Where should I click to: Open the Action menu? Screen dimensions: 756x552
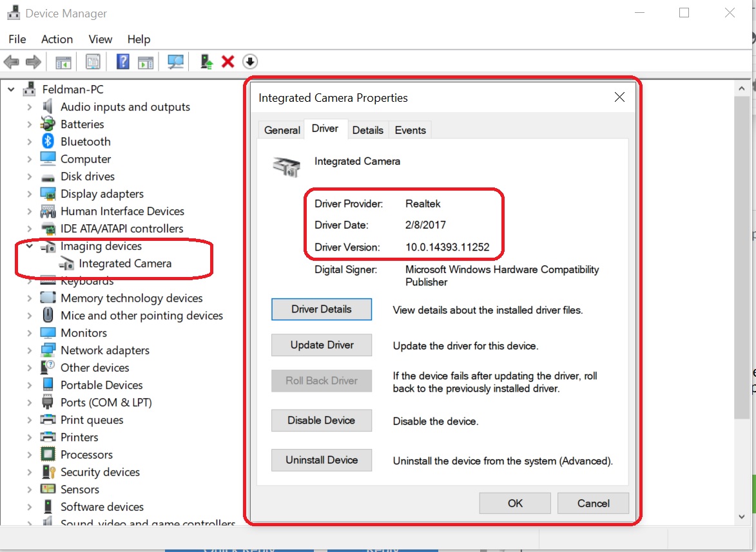pos(57,39)
